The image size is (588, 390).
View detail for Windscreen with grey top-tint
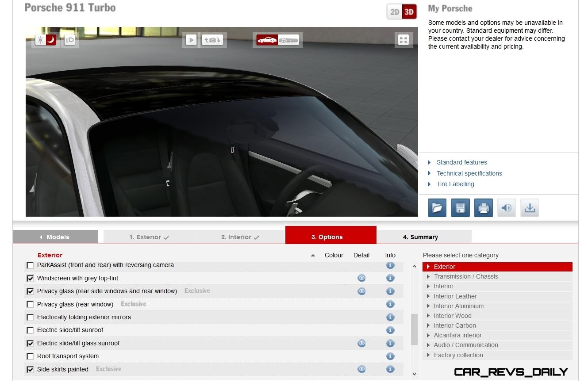(361, 278)
